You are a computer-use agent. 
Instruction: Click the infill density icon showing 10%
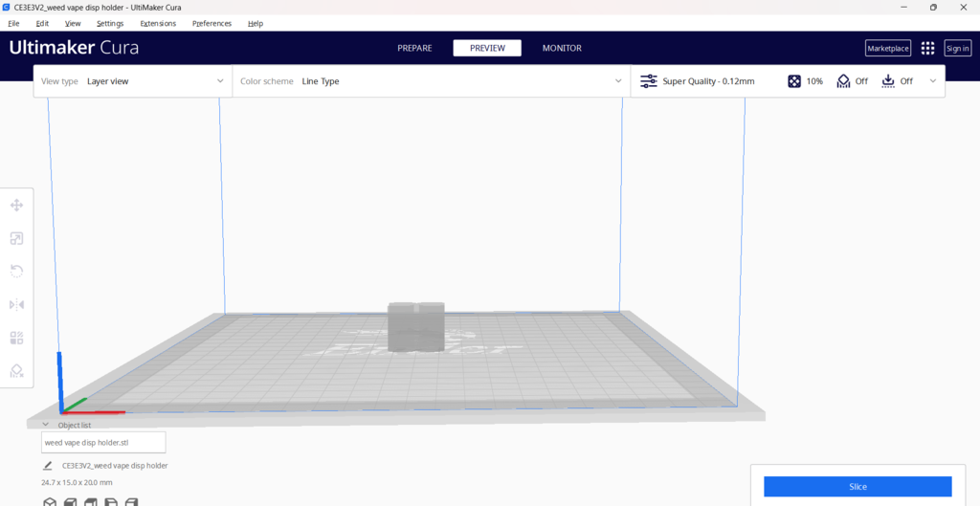click(794, 81)
